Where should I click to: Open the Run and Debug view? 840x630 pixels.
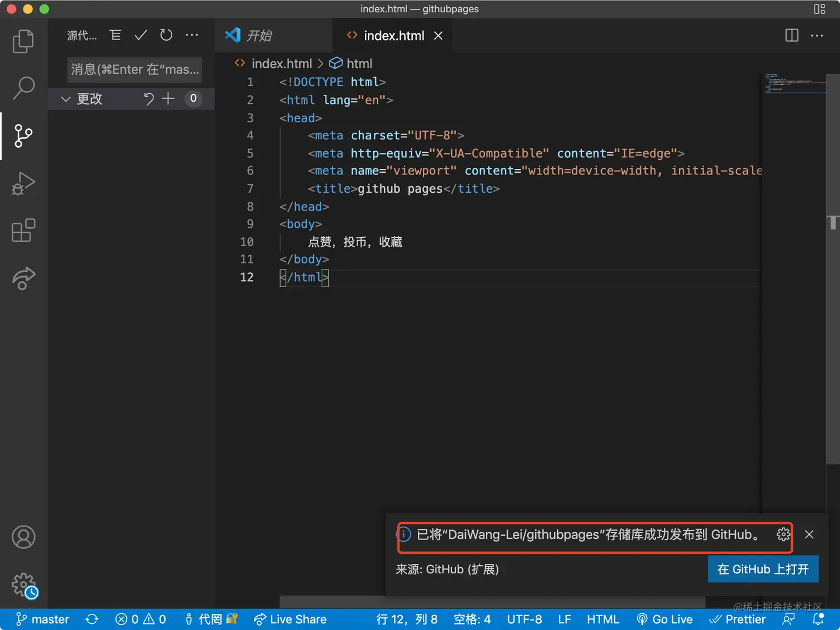(x=23, y=183)
